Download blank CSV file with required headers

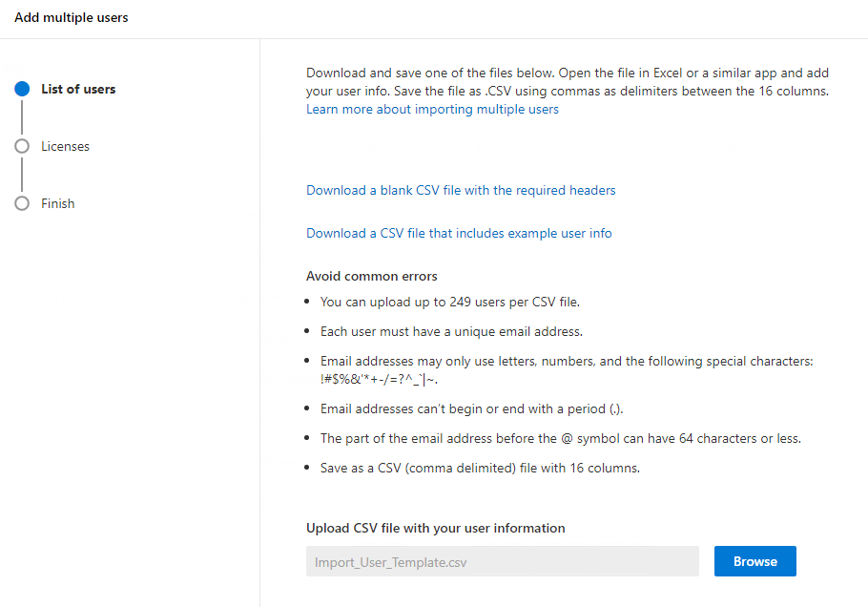[461, 190]
